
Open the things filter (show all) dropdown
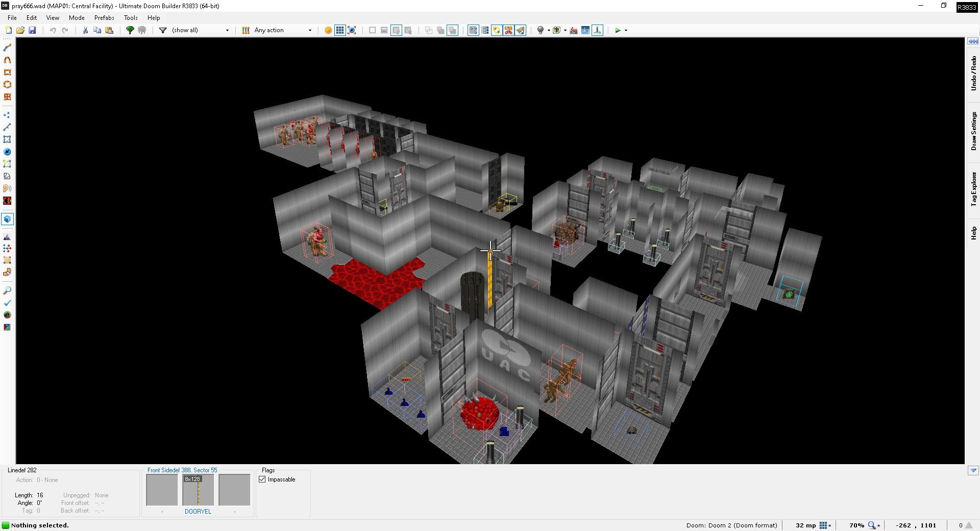click(201, 30)
